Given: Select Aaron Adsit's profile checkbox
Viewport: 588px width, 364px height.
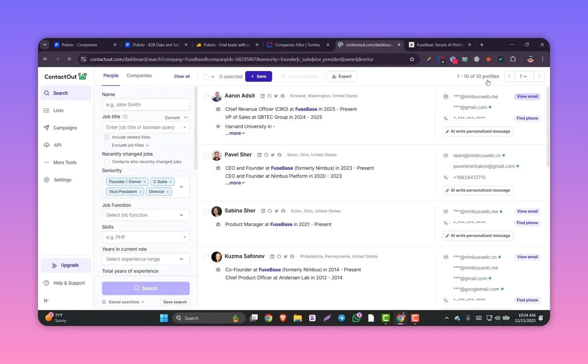Looking at the screenshot, I should (206, 96).
